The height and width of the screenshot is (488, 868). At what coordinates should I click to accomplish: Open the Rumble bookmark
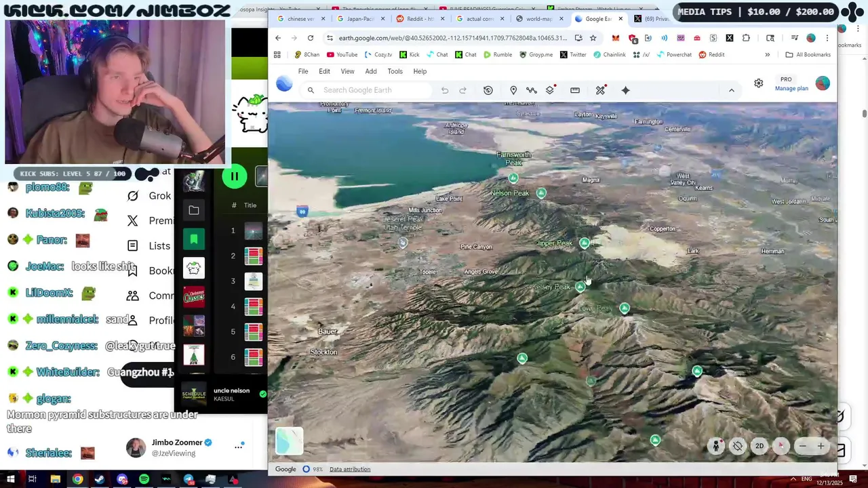click(498, 54)
